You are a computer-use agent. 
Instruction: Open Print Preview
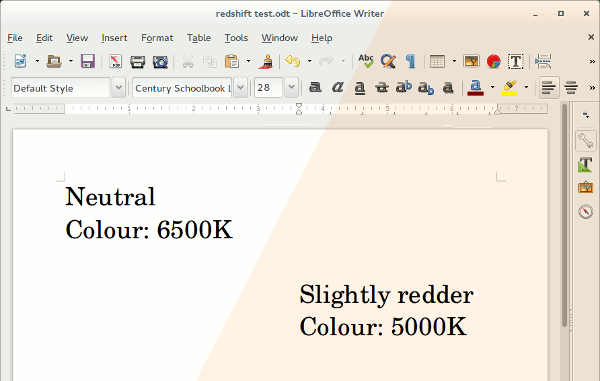click(160, 61)
